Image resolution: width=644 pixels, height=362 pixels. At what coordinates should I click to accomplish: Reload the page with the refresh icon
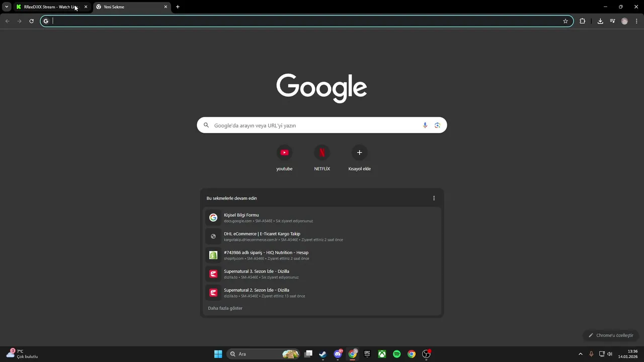[31, 21]
